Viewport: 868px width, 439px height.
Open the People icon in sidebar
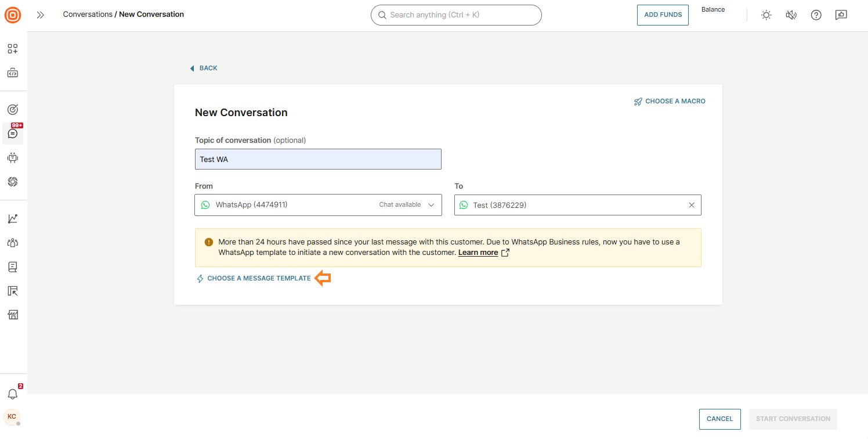[13, 243]
